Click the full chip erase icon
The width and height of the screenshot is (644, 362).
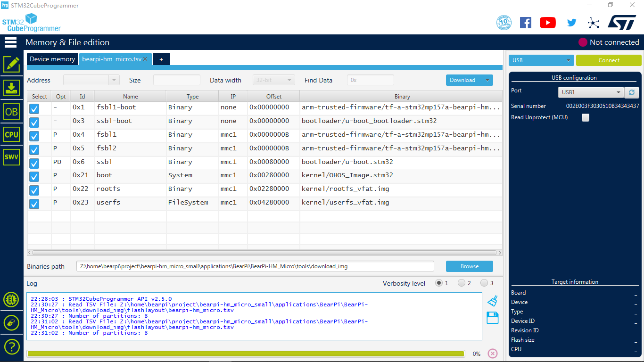(x=11, y=323)
